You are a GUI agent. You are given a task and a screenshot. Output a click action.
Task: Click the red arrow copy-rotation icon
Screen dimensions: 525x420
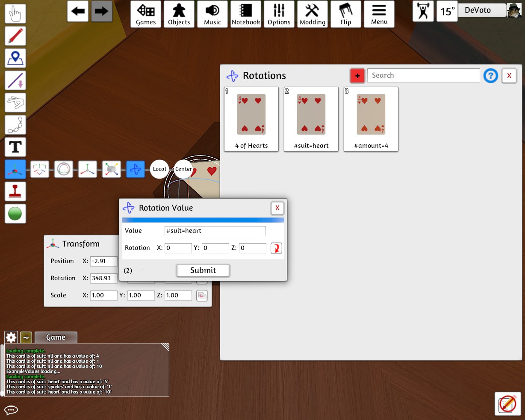[276, 248]
